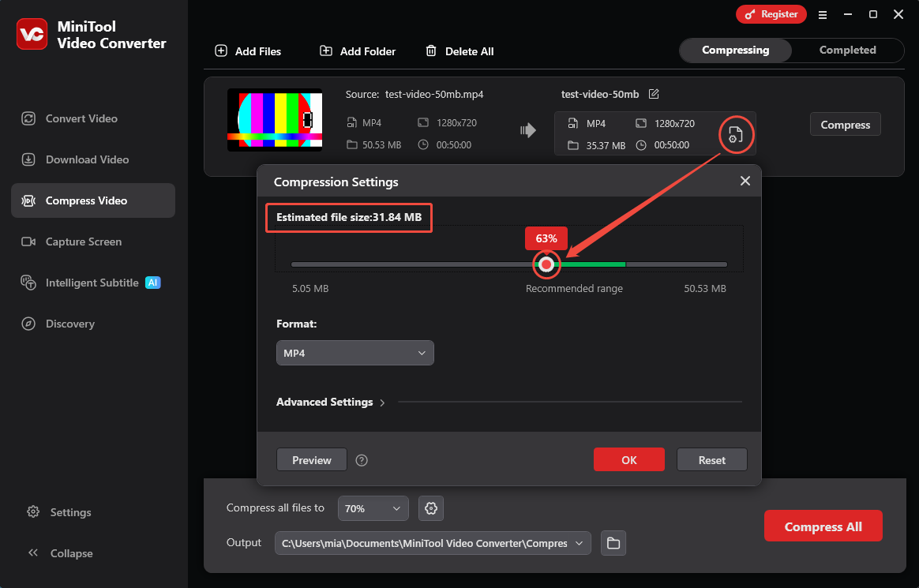Open the Capture Screen feature

(30, 241)
